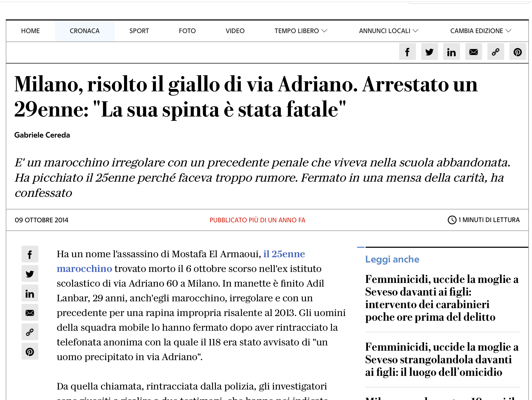Click the sidebar Pinterest share icon

30,351
